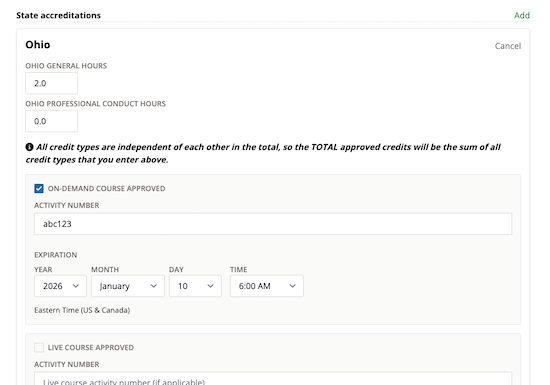This screenshot has height=385, width=550.
Task: Click the Live Course Approved label
Action: [91, 347]
